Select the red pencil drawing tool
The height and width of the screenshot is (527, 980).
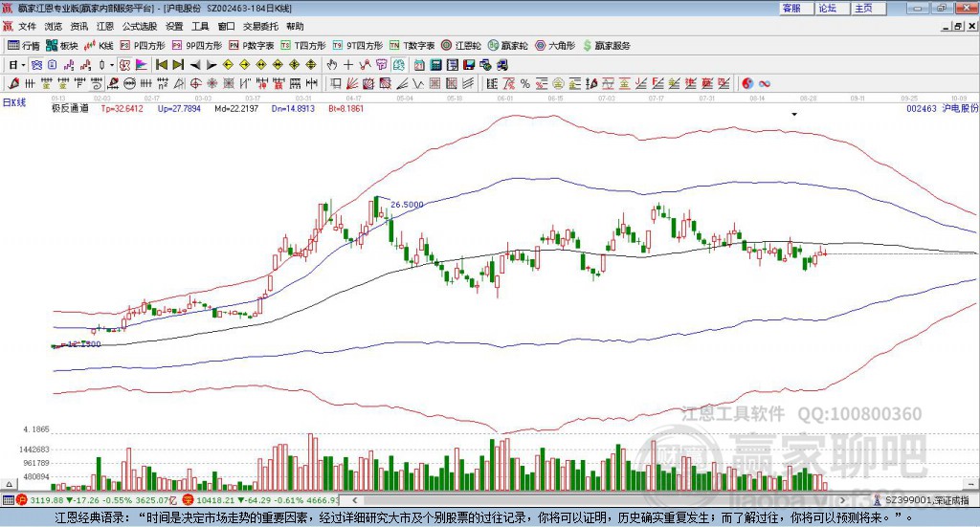[13, 83]
